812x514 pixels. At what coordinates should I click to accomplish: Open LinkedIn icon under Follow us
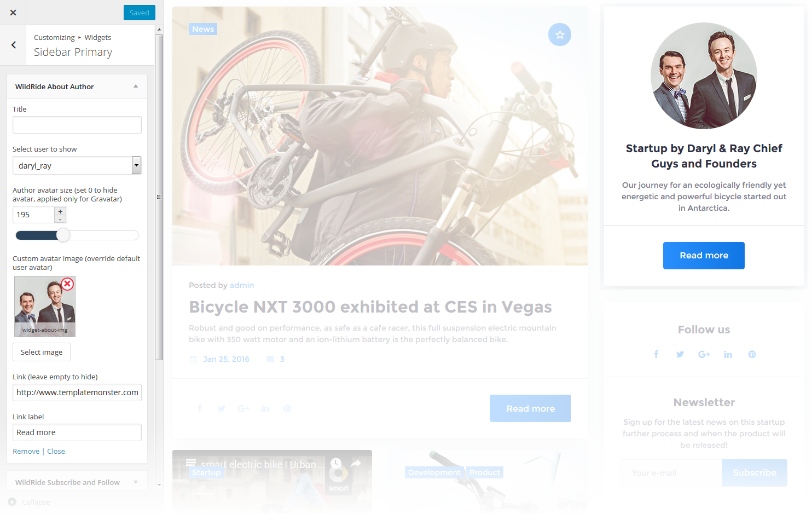coord(728,354)
